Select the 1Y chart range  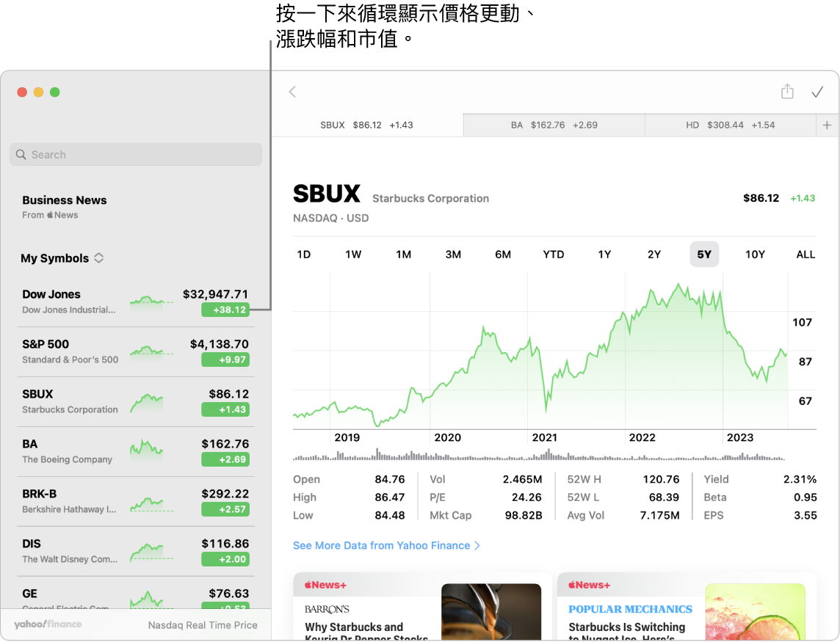point(604,255)
